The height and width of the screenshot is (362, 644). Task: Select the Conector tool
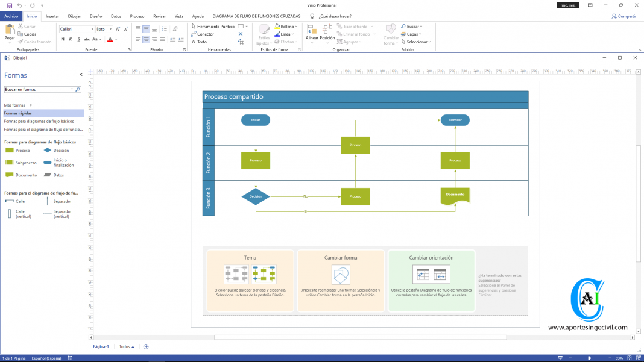(x=206, y=34)
